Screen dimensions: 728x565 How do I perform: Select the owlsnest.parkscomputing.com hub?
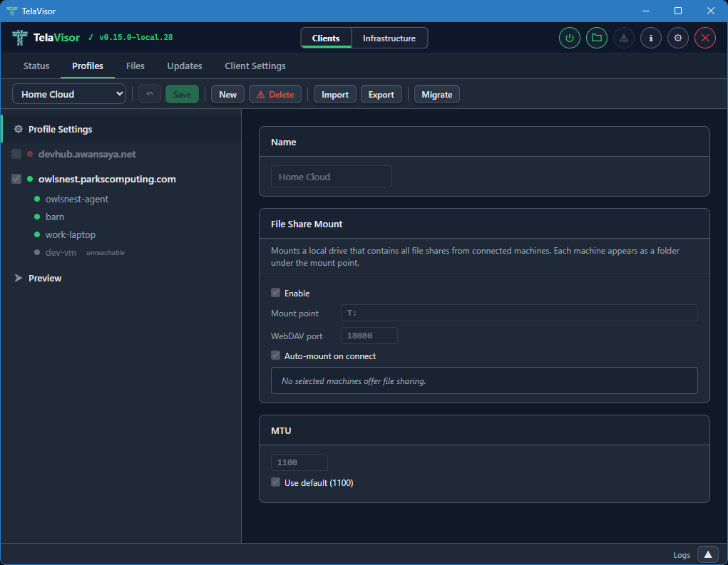(x=107, y=179)
